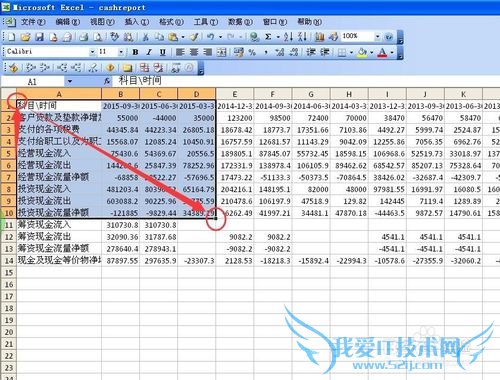Open the 编辑 menu
500x380 pixels.
[67, 22]
